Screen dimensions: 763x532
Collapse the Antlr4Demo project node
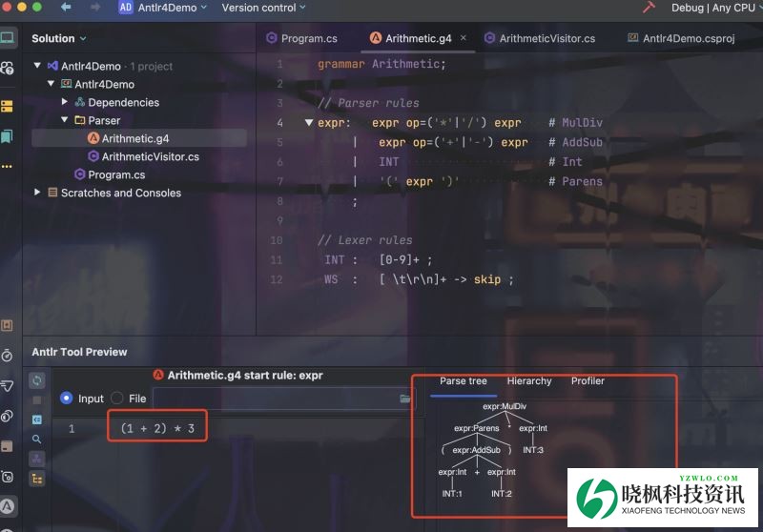51,84
